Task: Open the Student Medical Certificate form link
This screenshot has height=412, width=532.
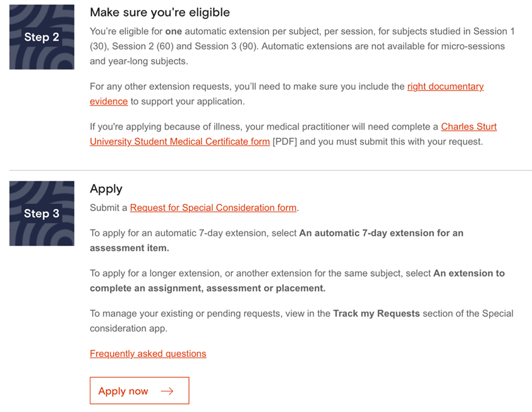Action: 179,142
